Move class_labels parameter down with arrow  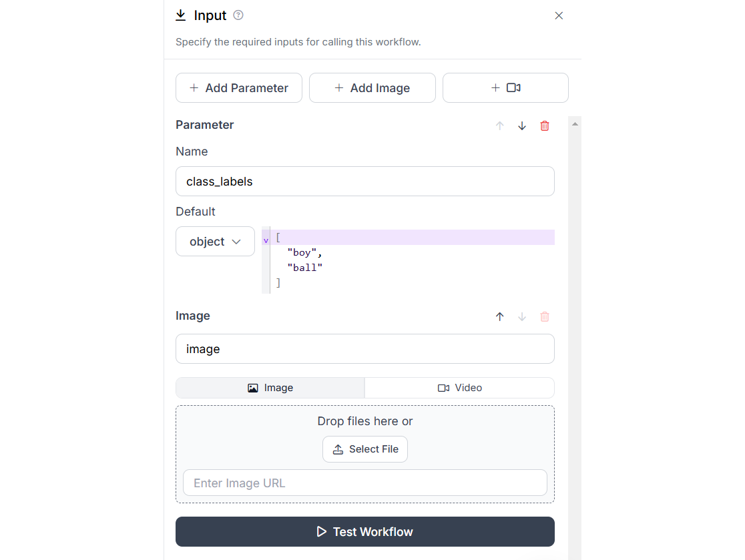coord(521,126)
